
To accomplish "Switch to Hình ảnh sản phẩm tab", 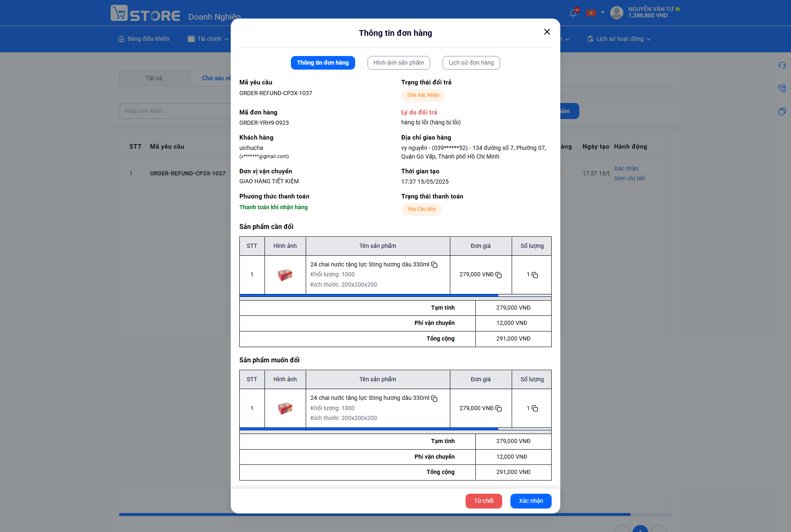I will pyautogui.click(x=399, y=63).
